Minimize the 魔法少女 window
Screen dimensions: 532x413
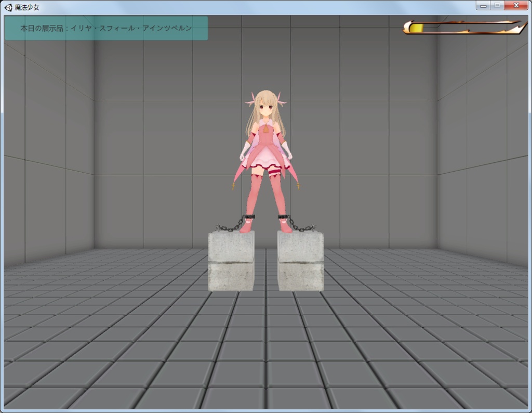[x=483, y=5]
